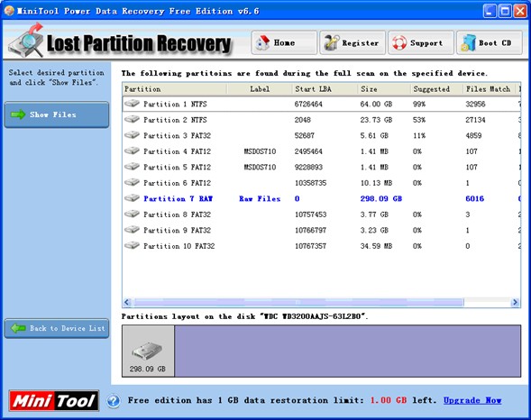Go Back to Device List
The width and height of the screenshot is (531, 420).
[x=57, y=328]
